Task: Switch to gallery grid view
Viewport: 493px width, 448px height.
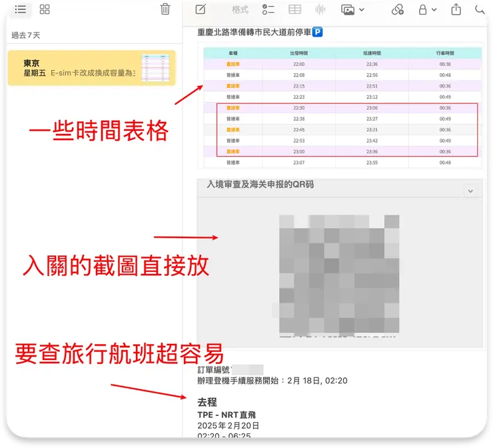Action: click(x=45, y=9)
